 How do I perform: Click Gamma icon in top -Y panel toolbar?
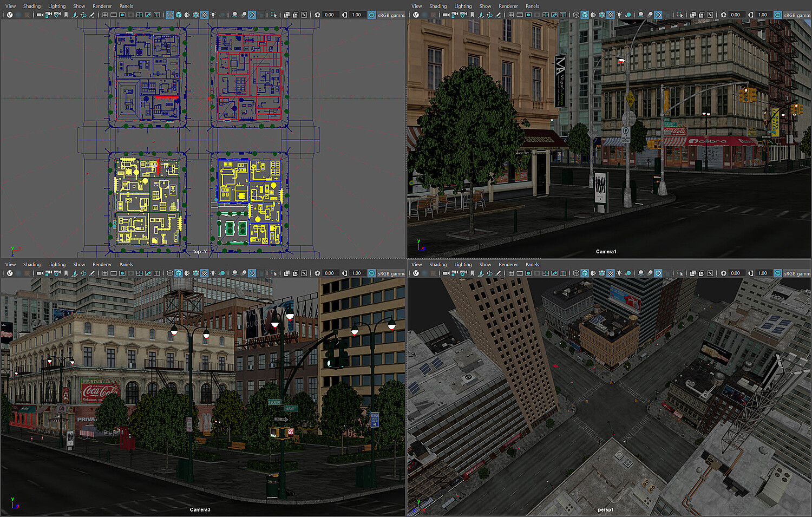(x=344, y=15)
